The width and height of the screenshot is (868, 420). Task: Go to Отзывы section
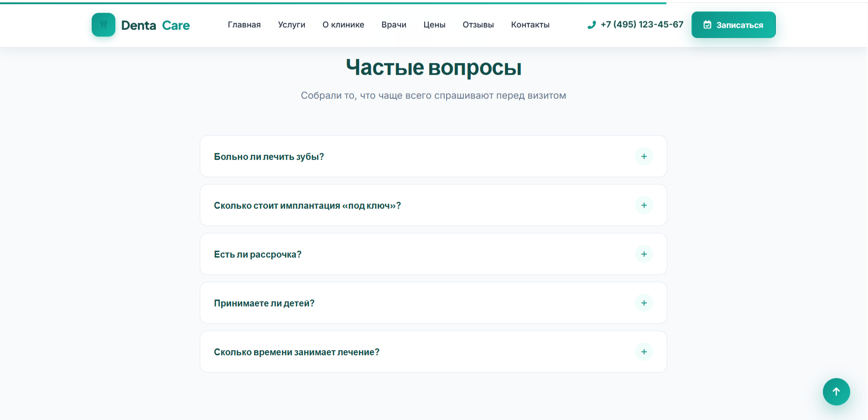click(x=478, y=25)
